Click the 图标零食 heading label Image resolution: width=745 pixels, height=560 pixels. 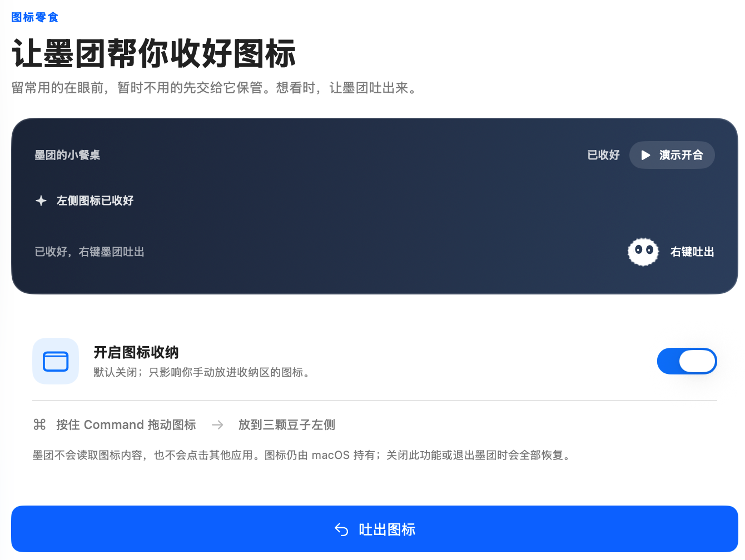pyautogui.click(x=35, y=17)
